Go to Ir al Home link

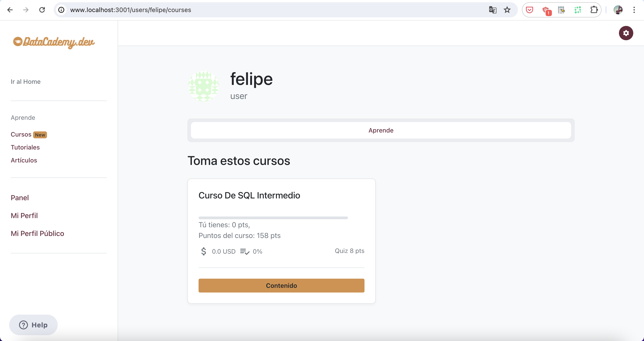point(25,81)
